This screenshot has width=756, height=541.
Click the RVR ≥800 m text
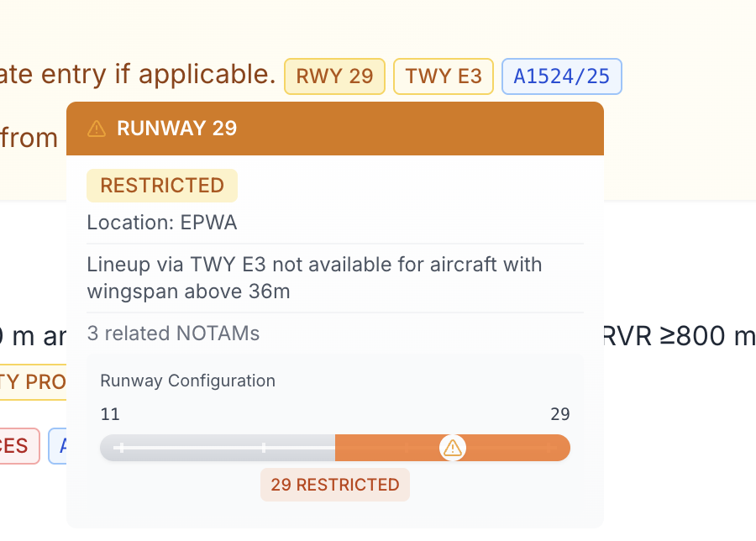679,336
